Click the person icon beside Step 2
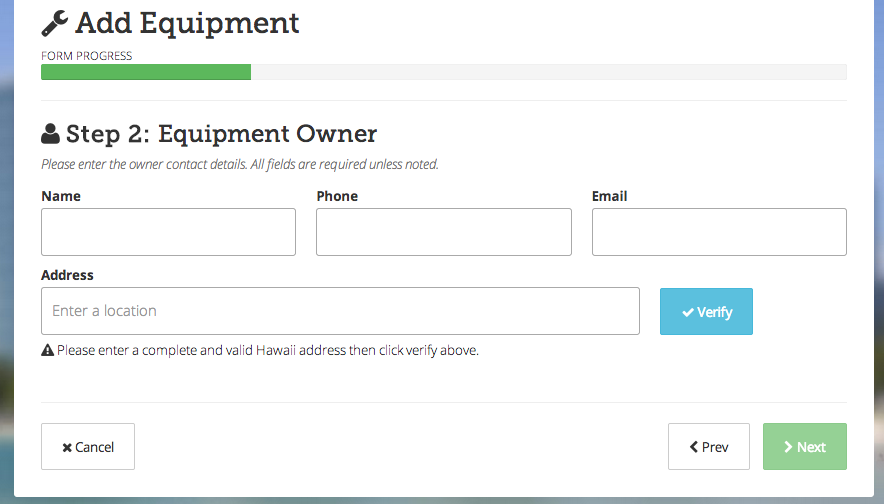 50,134
